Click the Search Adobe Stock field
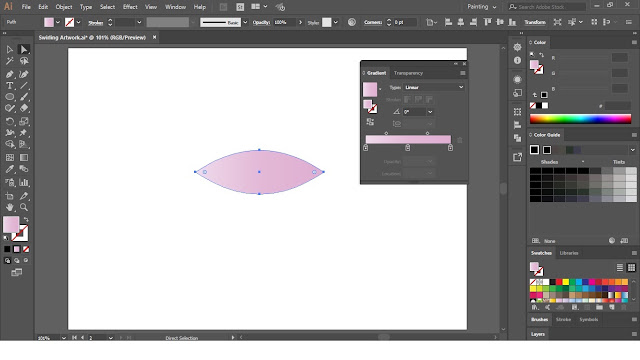The width and height of the screenshot is (640, 360). (547, 7)
